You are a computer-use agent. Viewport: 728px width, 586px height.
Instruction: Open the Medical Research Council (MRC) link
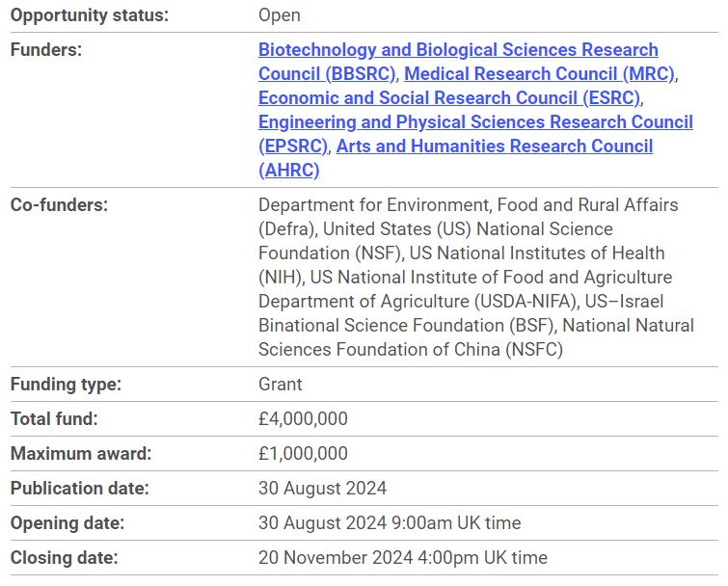[x=539, y=74]
